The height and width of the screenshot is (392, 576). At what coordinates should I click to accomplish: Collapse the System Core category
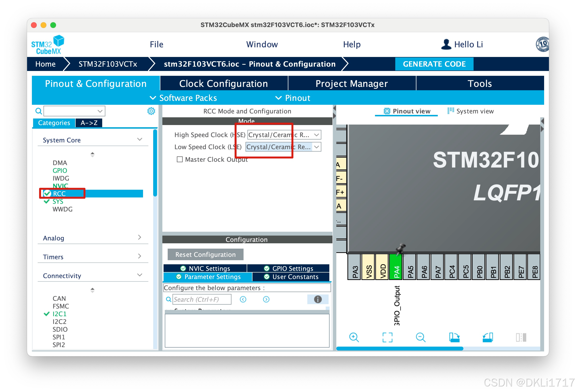(x=140, y=139)
